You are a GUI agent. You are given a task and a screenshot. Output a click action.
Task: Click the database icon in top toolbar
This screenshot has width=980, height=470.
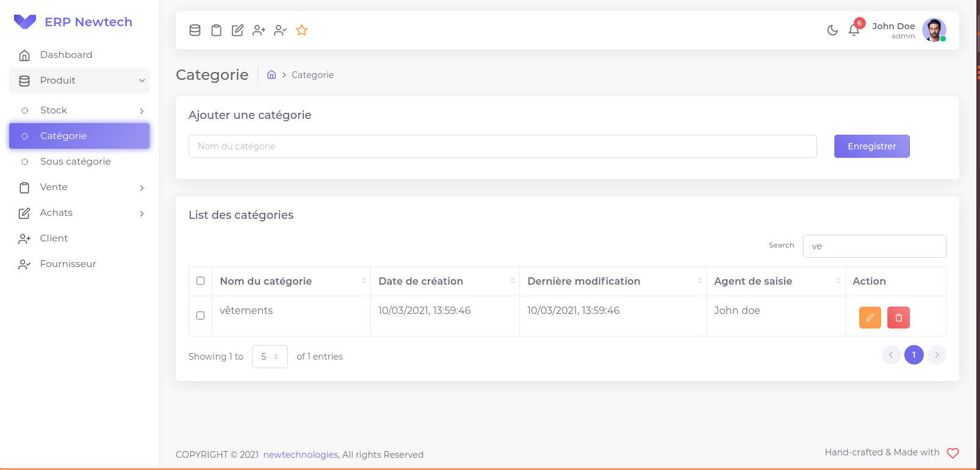point(195,30)
